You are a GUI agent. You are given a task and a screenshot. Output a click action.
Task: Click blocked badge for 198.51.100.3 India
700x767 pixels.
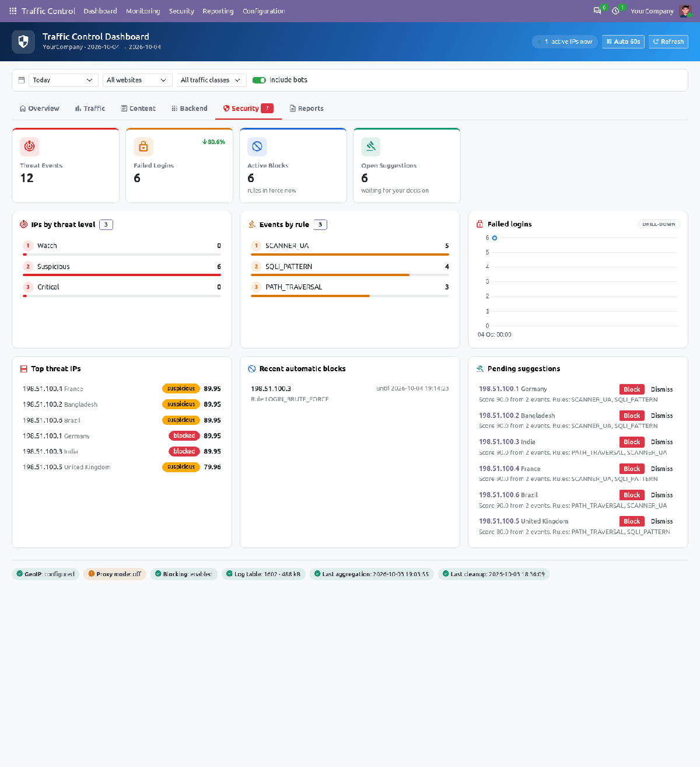click(x=184, y=451)
